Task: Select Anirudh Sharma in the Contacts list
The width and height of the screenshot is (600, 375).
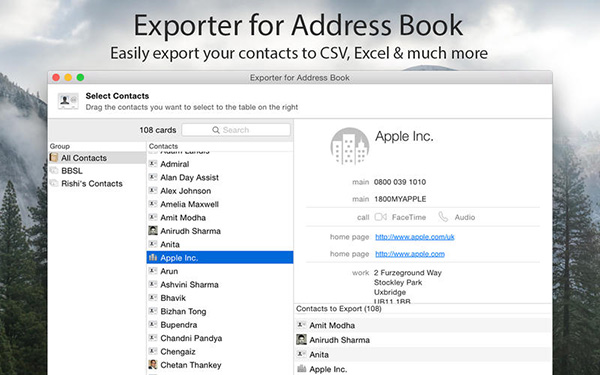Action: click(x=220, y=231)
